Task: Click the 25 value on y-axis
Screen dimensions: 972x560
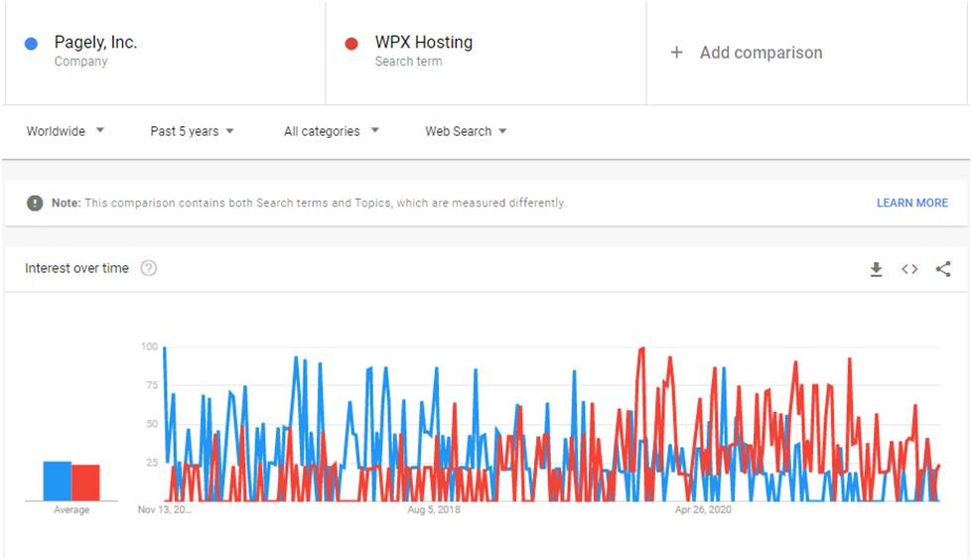Action: [x=152, y=463]
